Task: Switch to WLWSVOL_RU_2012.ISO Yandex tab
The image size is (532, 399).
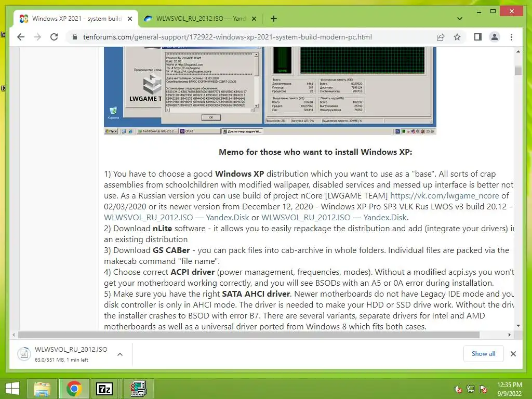Action: (x=200, y=19)
